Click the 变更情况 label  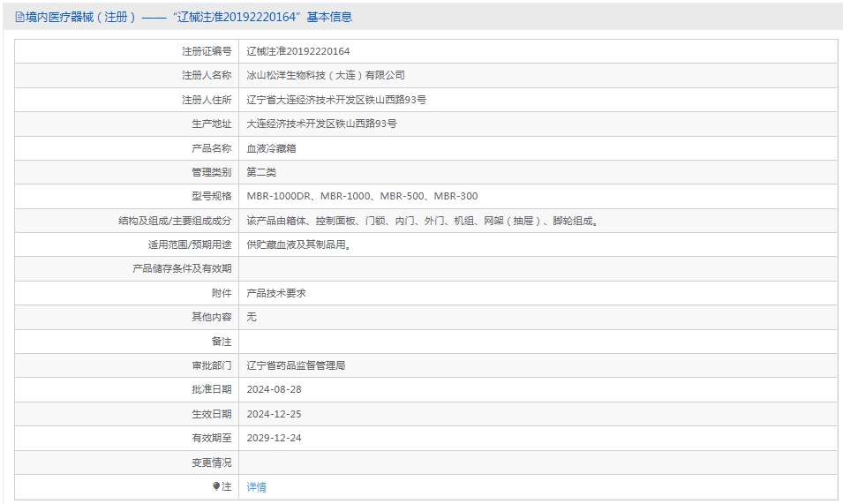[x=211, y=463]
